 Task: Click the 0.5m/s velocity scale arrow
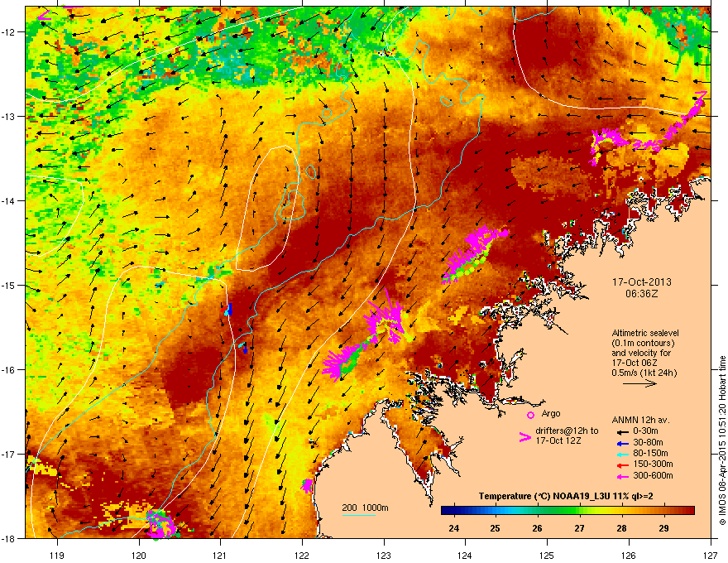pyautogui.click(x=639, y=383)
